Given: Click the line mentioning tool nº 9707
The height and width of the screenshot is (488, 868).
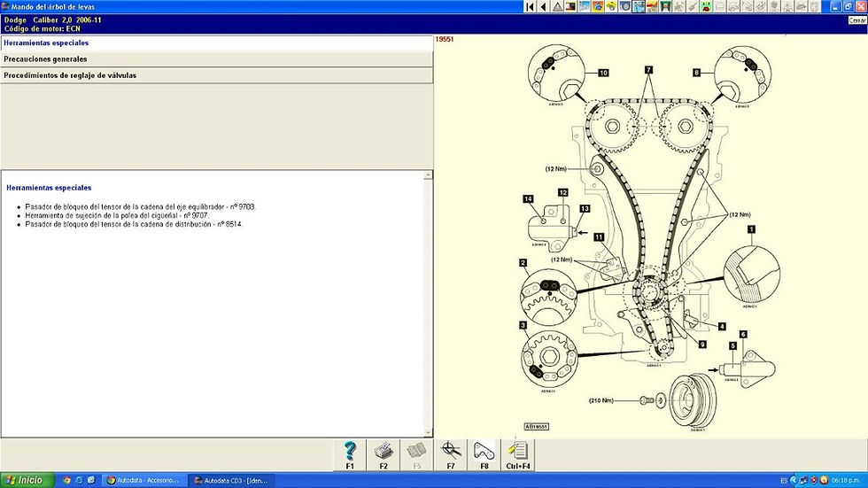Looking at the screenshot, I should [x=117, y=216].
